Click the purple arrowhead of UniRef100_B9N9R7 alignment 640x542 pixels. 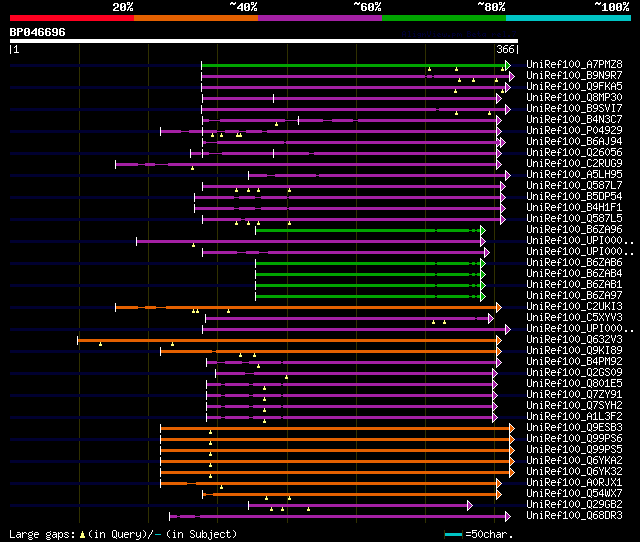(x=512, y=76)
